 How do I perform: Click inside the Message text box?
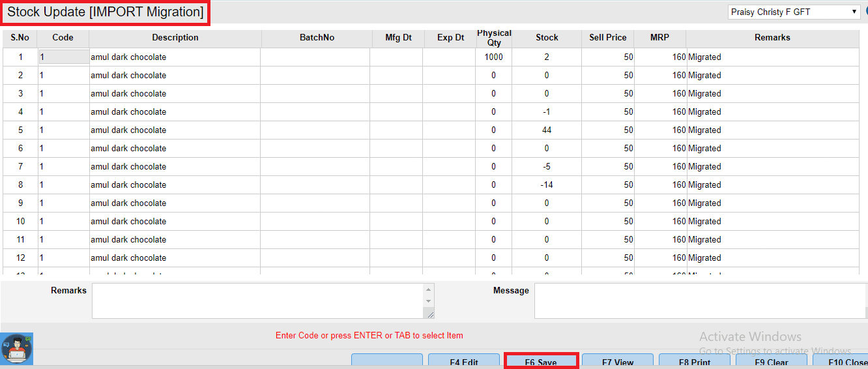click(x=701, y=301)
